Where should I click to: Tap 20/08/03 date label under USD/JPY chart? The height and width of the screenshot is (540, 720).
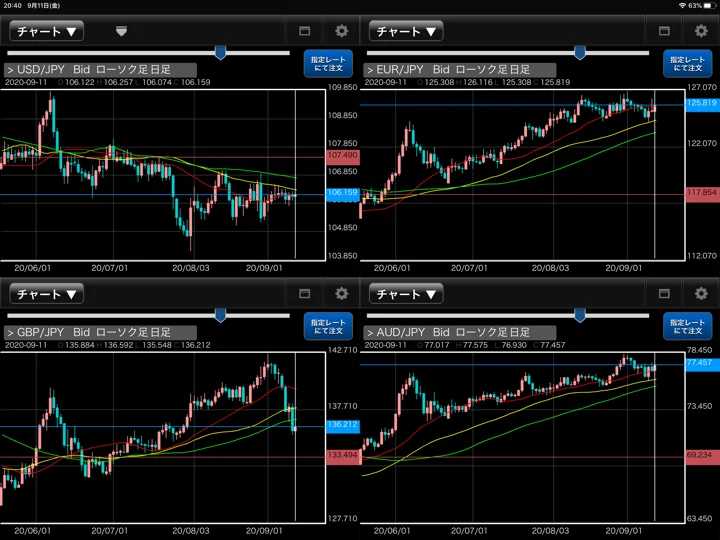coord(191,268)
